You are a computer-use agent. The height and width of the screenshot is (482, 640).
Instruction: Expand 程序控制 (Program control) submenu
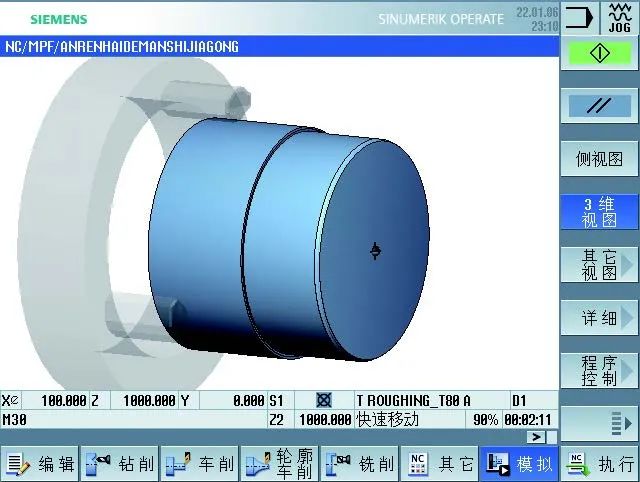point(599,371)
